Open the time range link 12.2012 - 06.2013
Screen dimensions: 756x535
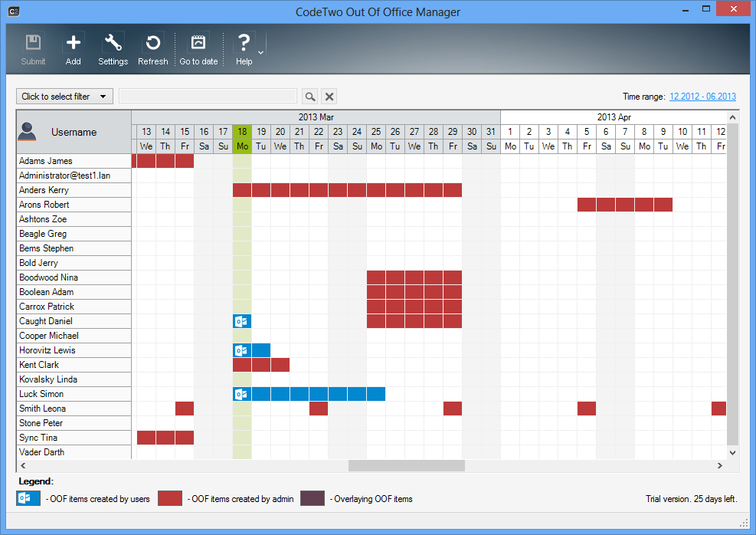click(702, 97)
